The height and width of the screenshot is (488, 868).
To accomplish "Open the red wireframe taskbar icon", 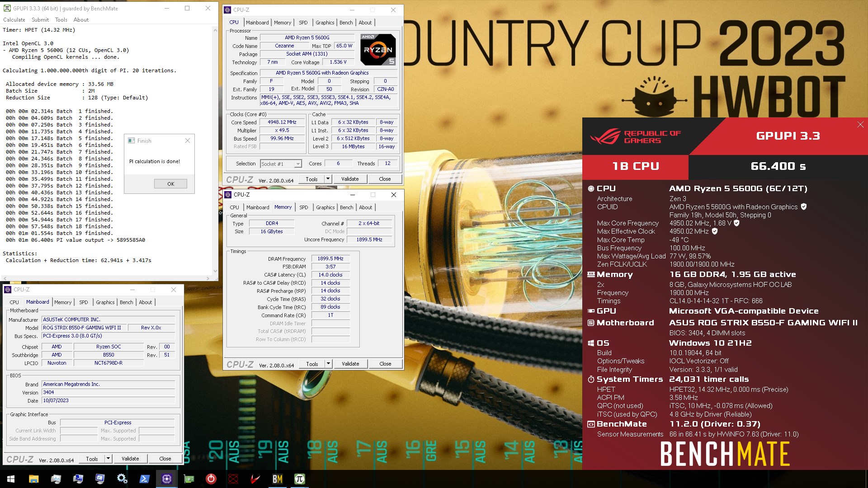I will (x=233, y=479).
